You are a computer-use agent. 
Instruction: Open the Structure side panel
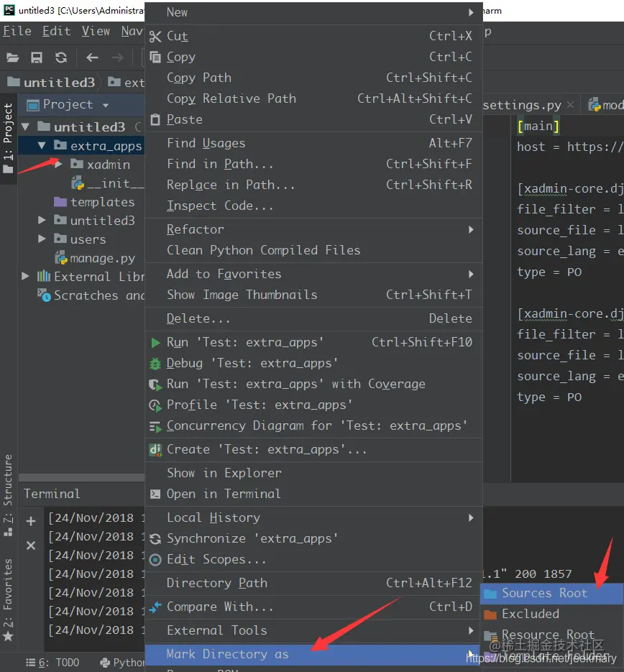coord(8,494)
